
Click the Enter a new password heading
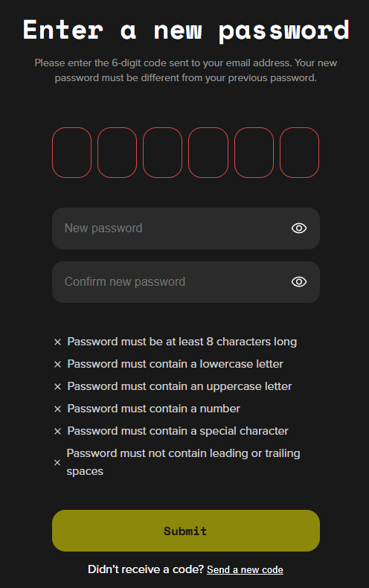[186, 30]
